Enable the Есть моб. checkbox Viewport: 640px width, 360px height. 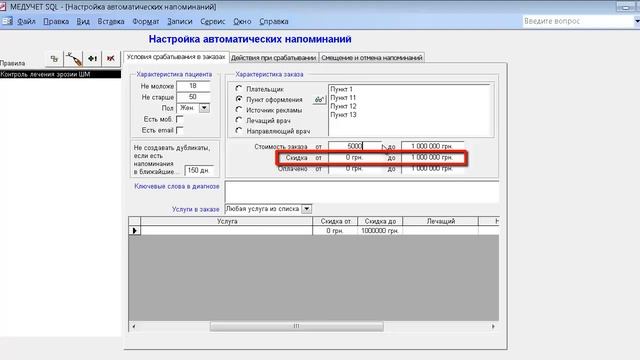(x=179, y=119)
